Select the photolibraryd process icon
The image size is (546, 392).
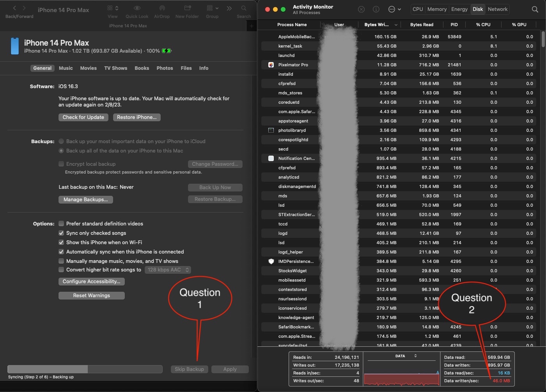click(x=271, y=130)
